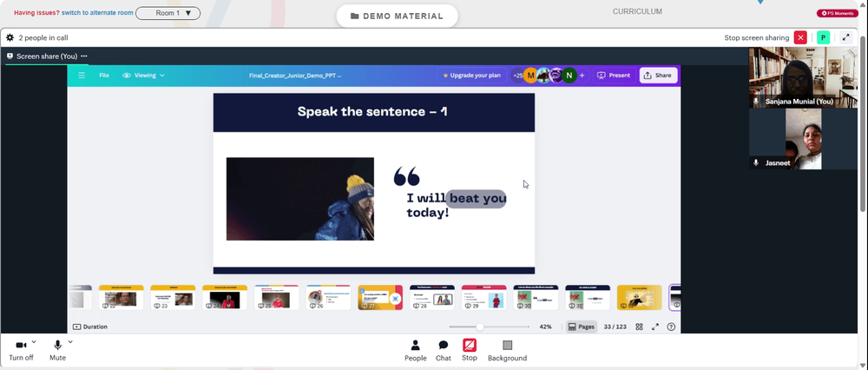Turn off the camera
868x370 pixels.
click(x=21, y=351)
